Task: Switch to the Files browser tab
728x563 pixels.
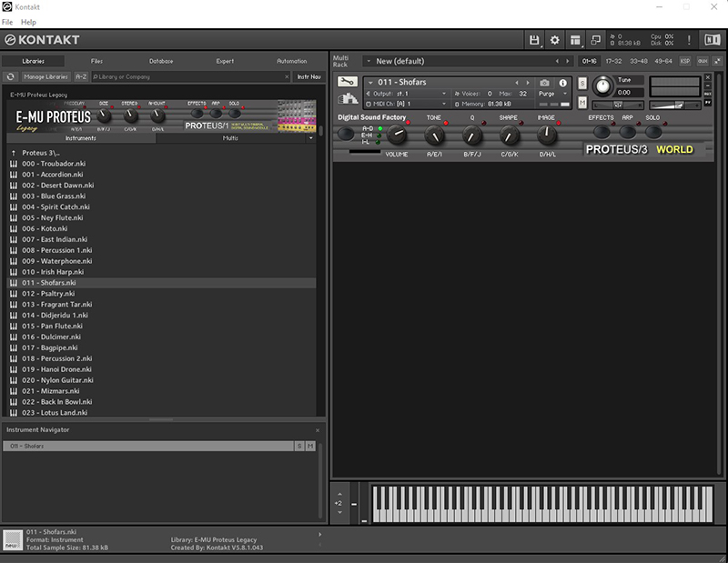Action: (x=96, y=61)
